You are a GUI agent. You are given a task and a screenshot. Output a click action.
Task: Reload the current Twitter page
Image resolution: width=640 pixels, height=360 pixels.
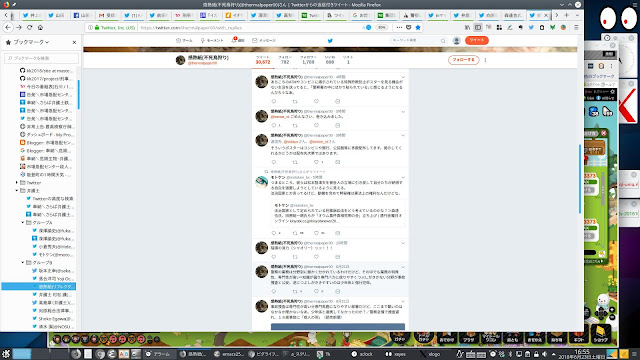pos(29,27)
